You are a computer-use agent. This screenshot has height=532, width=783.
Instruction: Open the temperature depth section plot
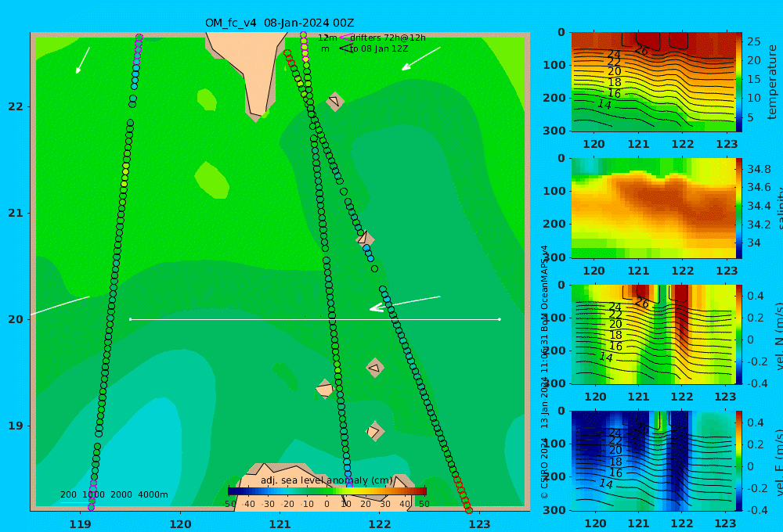[x=653, y=82]
